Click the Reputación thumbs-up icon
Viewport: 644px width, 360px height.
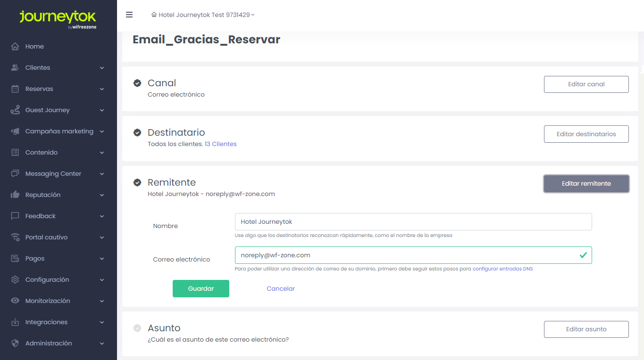15,195
